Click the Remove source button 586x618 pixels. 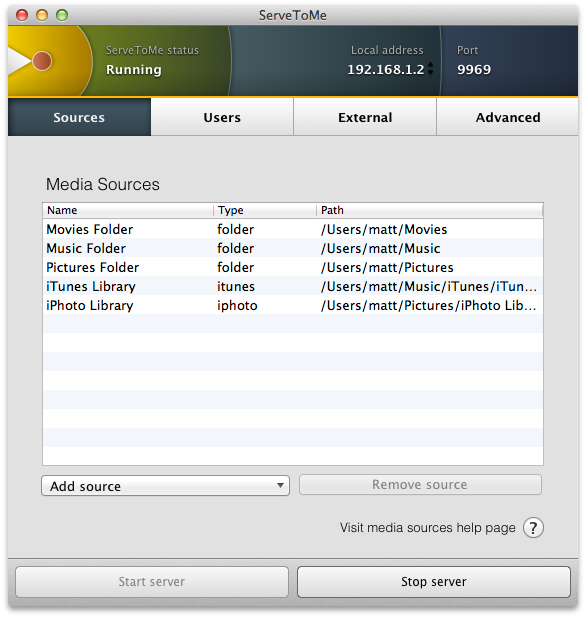(x=420, y=484)
